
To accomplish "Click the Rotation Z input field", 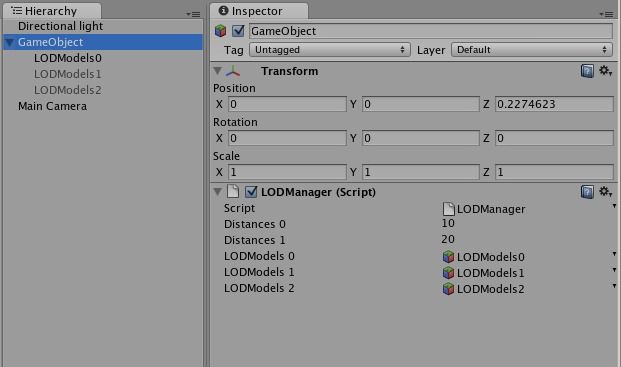I will [554, 138].
